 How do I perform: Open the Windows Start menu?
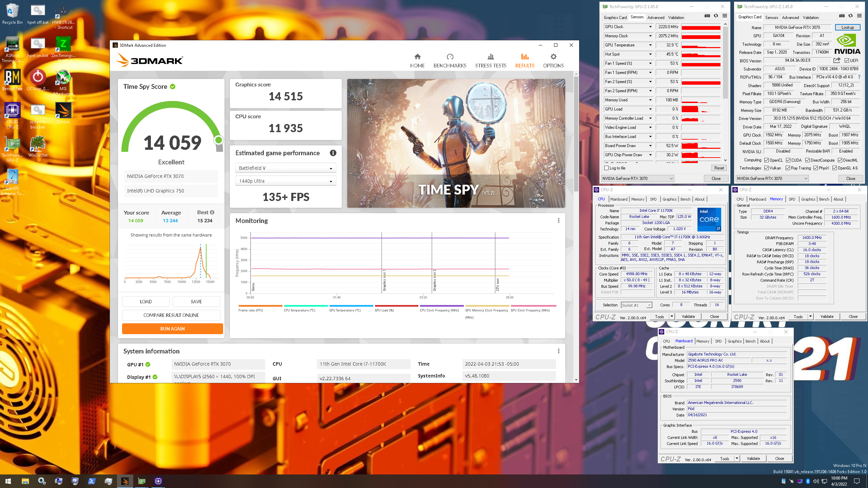coord(8,481)
